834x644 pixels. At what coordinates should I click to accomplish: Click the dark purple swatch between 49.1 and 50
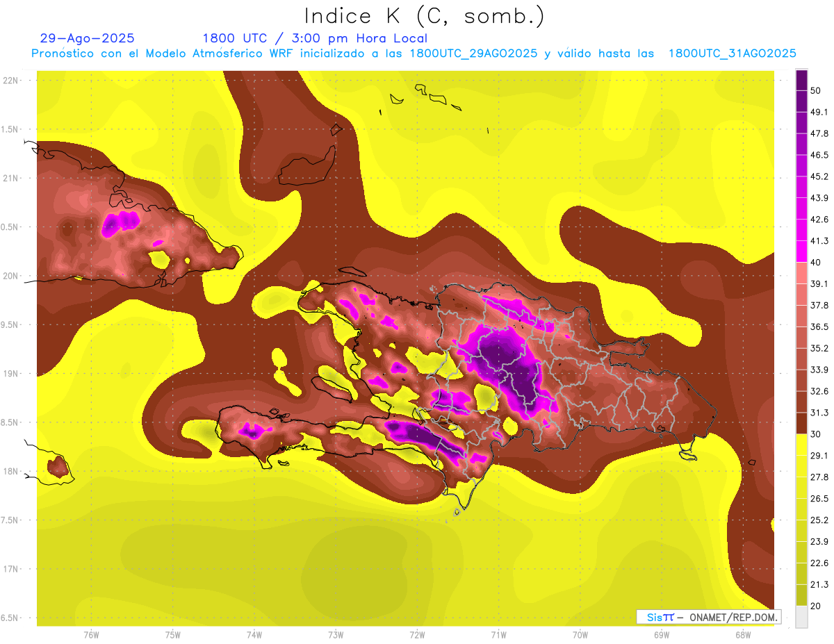[x=801, y=101]
